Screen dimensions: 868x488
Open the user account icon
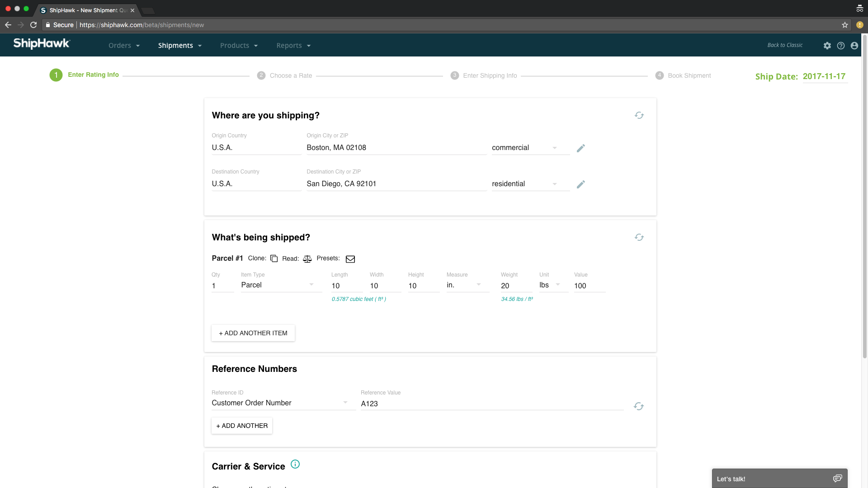[854, 46]
